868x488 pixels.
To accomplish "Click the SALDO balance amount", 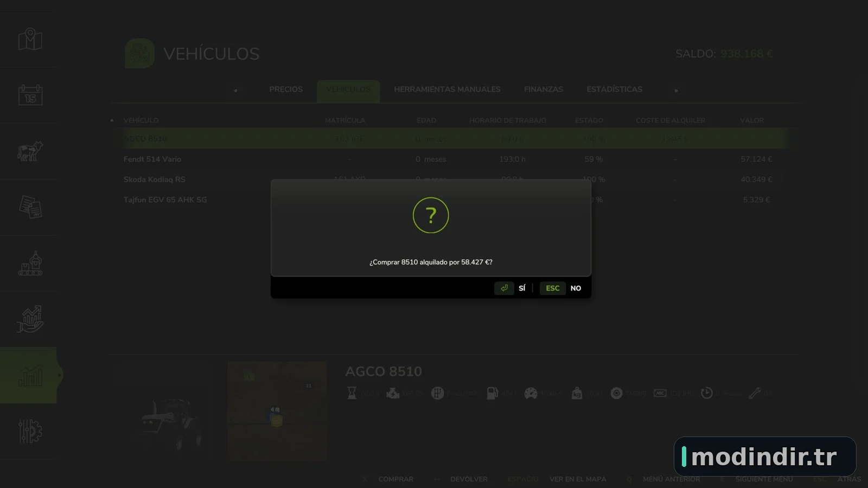I will pos(746,54).
